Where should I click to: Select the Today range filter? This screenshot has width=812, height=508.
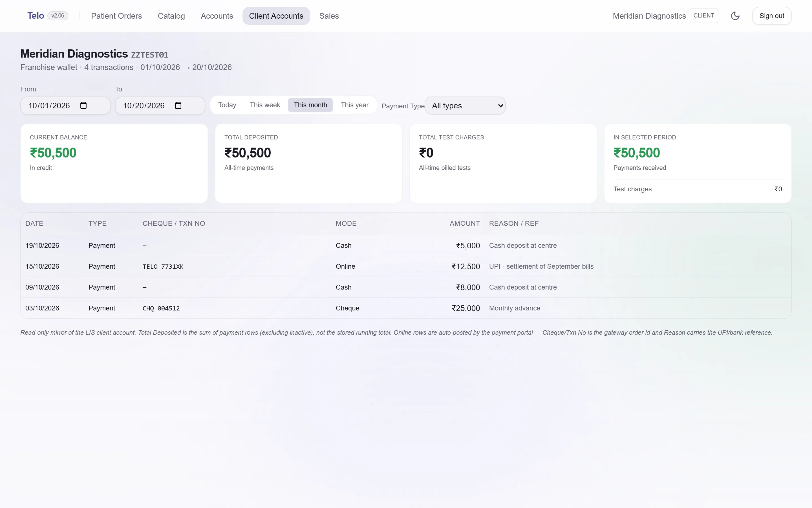coord(227,105)
